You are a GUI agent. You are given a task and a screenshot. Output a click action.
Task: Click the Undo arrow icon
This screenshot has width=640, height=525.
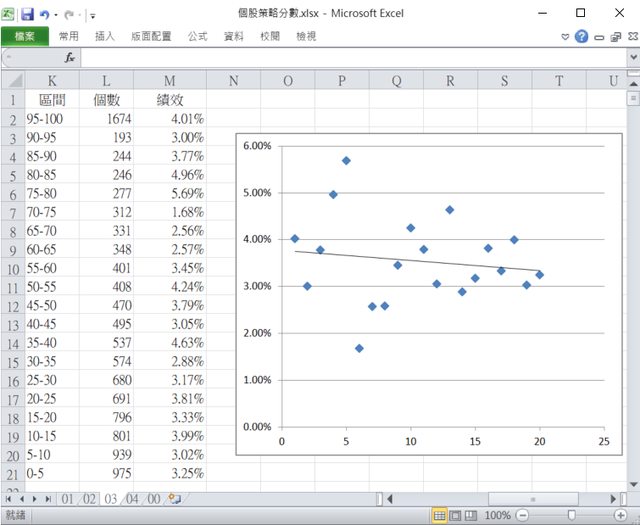click(45, 14)
